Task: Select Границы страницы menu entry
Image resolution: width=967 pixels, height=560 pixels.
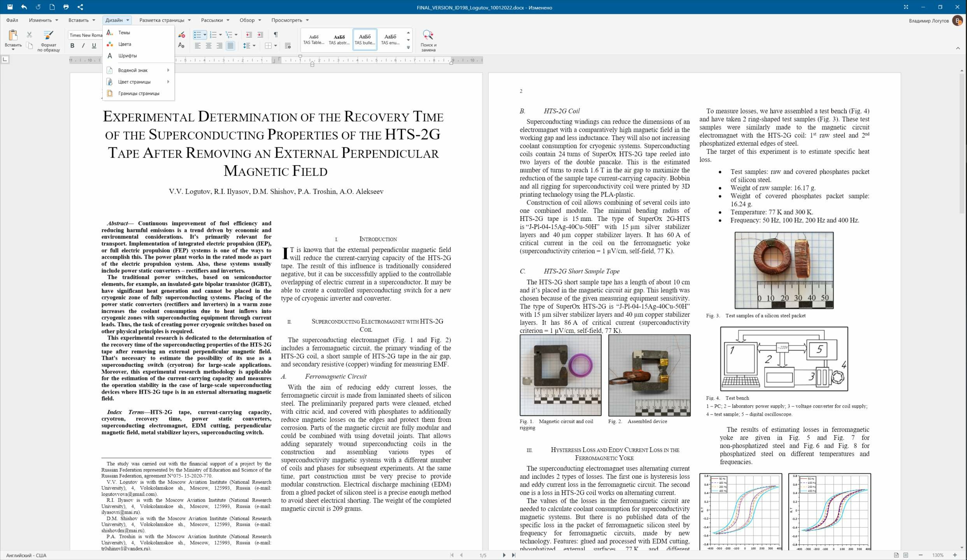Action: (138, 93)
